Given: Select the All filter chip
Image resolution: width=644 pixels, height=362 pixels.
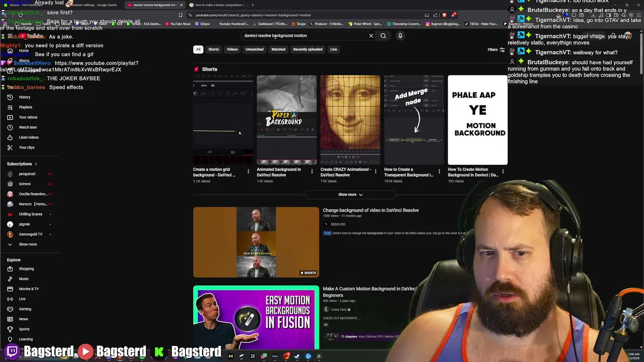Looking at the screenshot, I should pos(198,49).
